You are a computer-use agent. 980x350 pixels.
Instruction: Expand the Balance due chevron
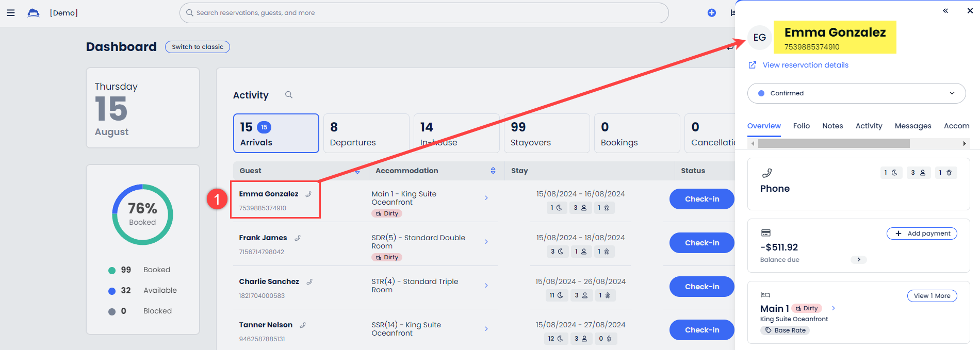coord(858,260)
